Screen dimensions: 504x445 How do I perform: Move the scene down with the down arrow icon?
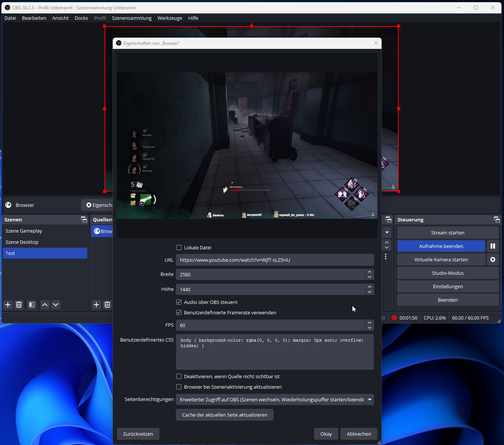[x=56, y=305]
